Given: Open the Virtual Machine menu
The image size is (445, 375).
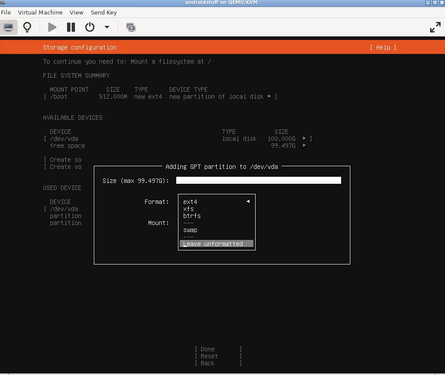Looking at the screenshot, I should [40, 12].
